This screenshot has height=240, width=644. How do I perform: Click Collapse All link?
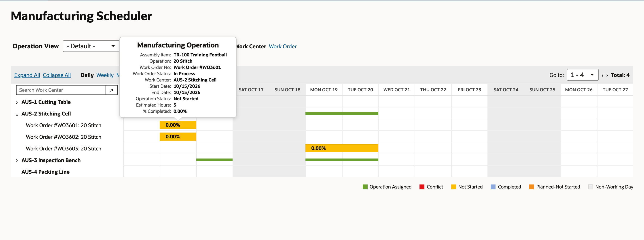coord(57,75)
